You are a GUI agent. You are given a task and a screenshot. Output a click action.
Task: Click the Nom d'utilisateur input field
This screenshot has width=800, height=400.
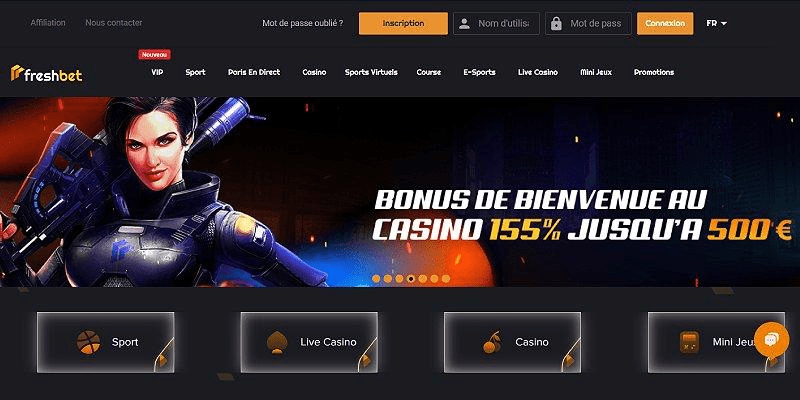tap(496, 23)
